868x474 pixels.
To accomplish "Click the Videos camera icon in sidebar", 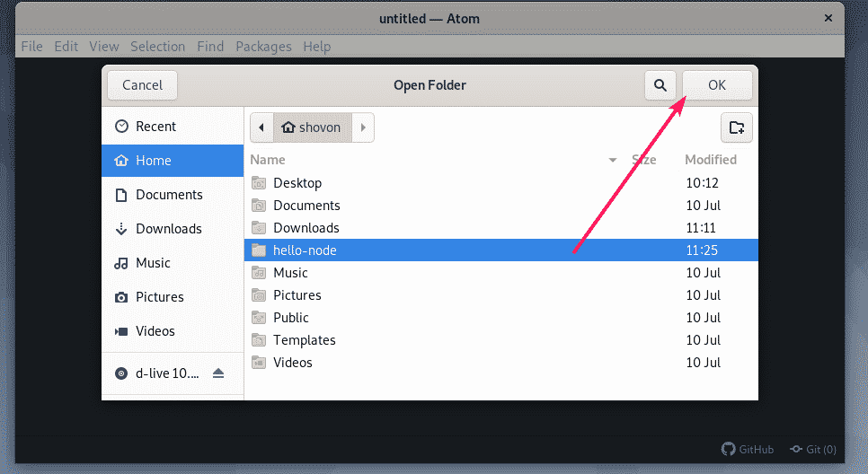I will click(121, 331).
